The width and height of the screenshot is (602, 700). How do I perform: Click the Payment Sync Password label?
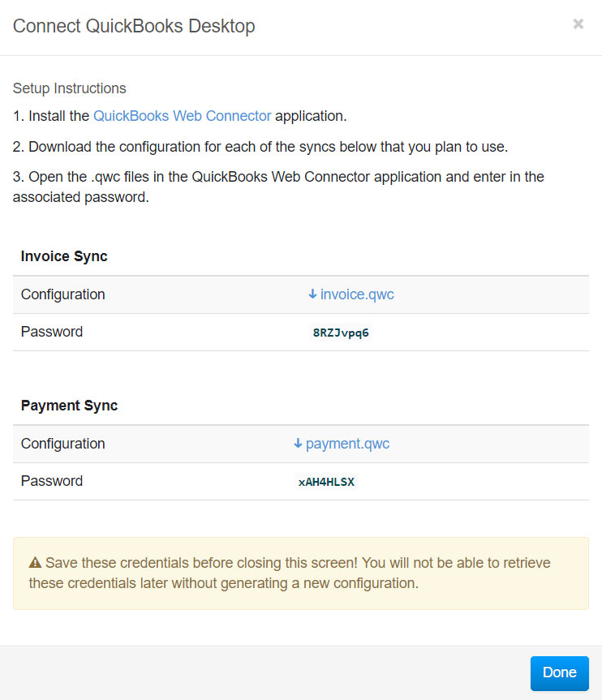pos(52,481)
